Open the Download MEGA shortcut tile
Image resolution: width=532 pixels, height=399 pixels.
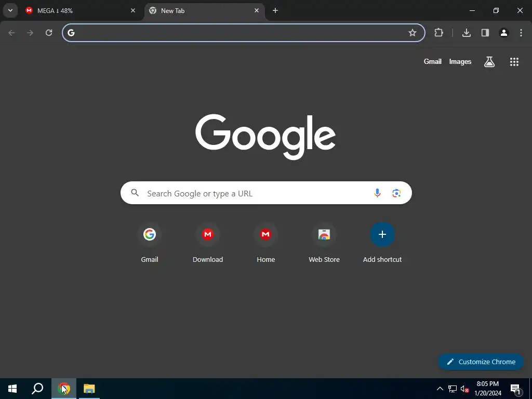click(x=208, y=243)
